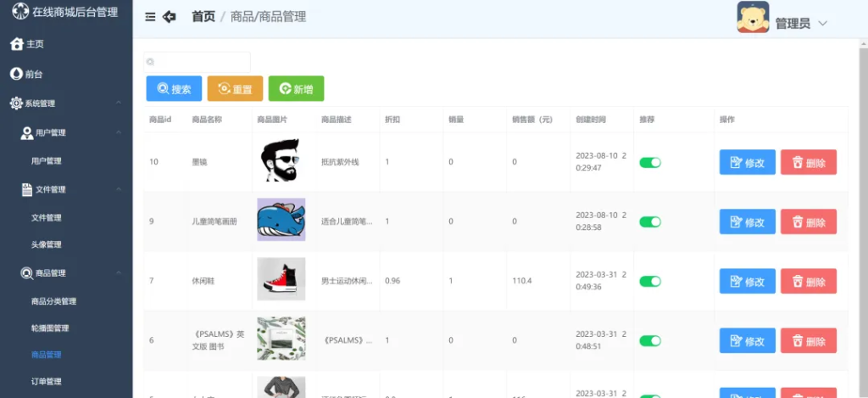The width and height of the screenshot is (868, 398).
Task: Click the 在线商城后台管理 title text
Action: pyautogui.click(x=75, y=12)
